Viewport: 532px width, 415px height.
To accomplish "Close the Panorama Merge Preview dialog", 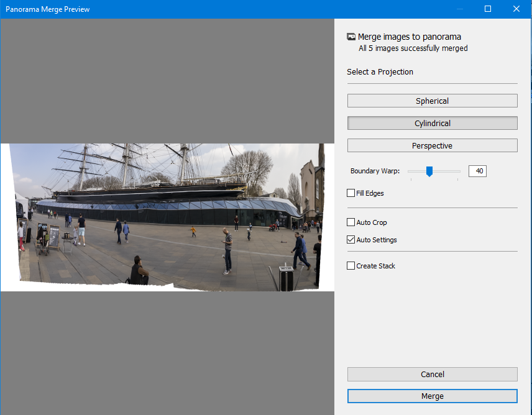I will coord(516,9).
